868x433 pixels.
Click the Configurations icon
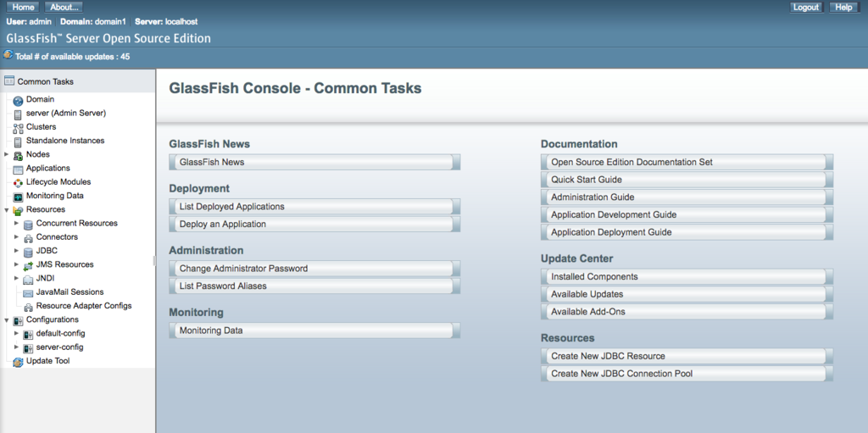(18, 320)
